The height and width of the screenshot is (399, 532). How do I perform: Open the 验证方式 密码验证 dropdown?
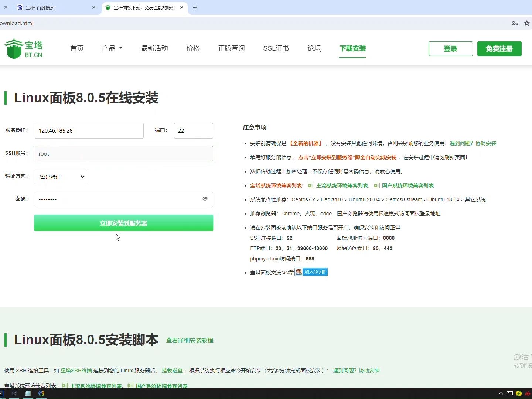[x=61, y=177]
